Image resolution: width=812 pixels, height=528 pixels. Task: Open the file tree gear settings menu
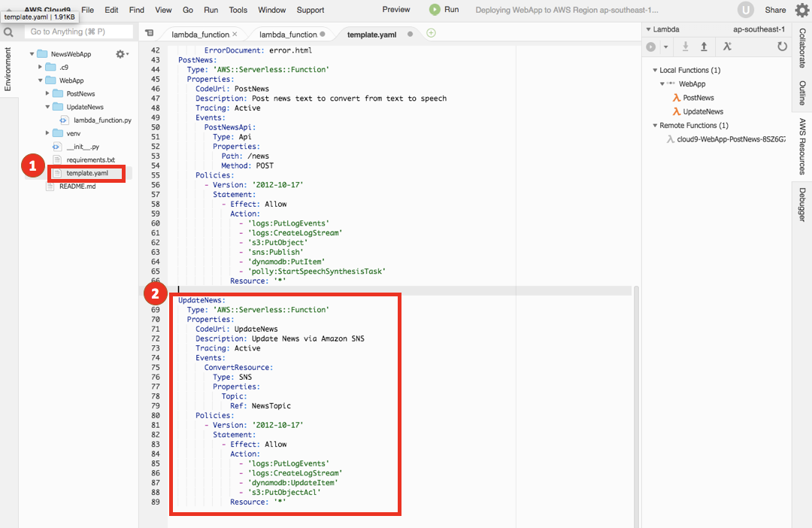coord(122,54)
